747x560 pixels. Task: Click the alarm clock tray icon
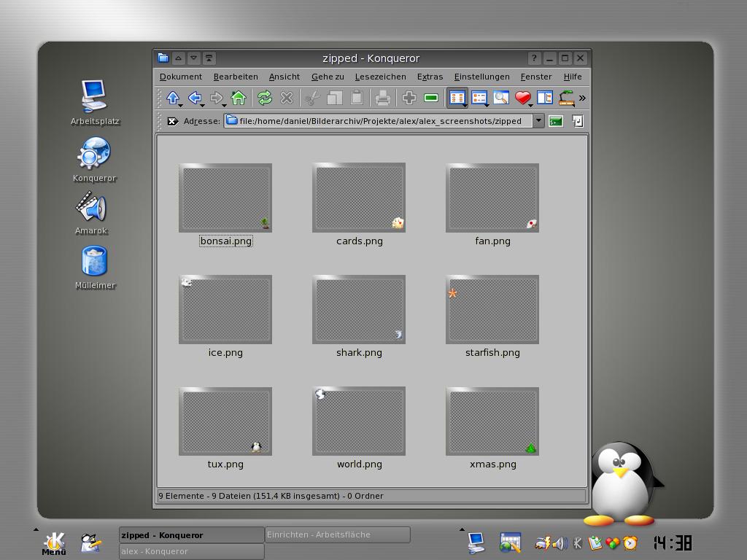(x=630, y=542)
